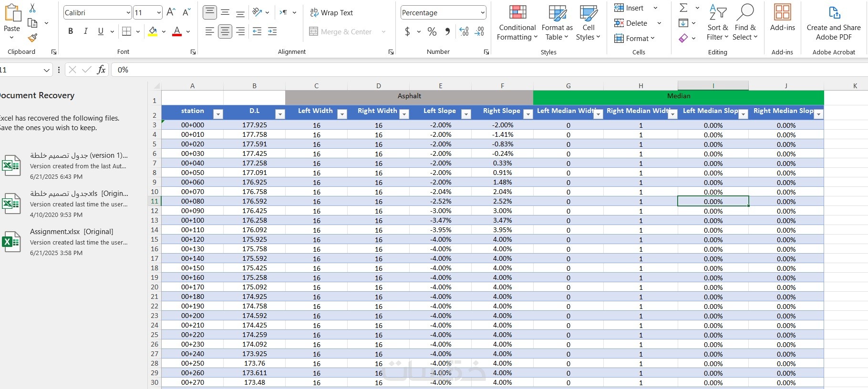Image resolution: width=868 pixels, height=389 pixels.
Task: Select the Format Painter brush
Action: 32,38
